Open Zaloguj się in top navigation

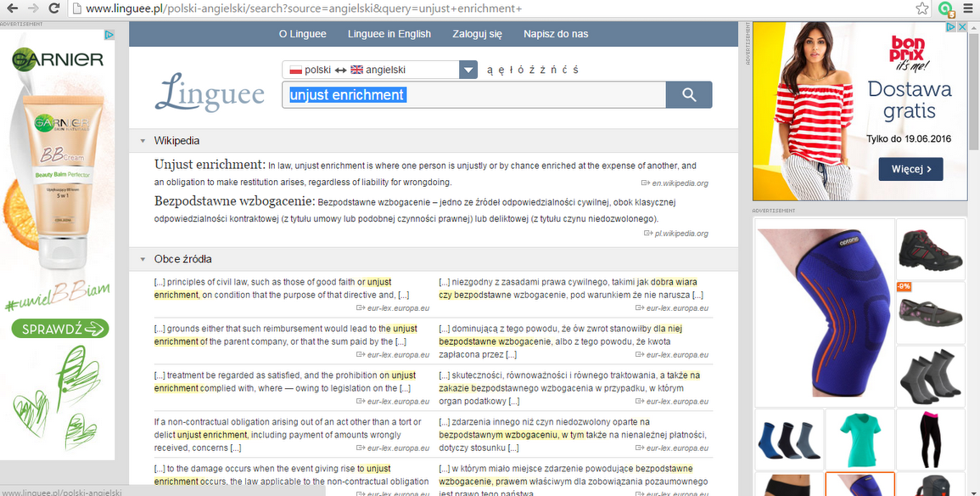[x=478, y=34]
